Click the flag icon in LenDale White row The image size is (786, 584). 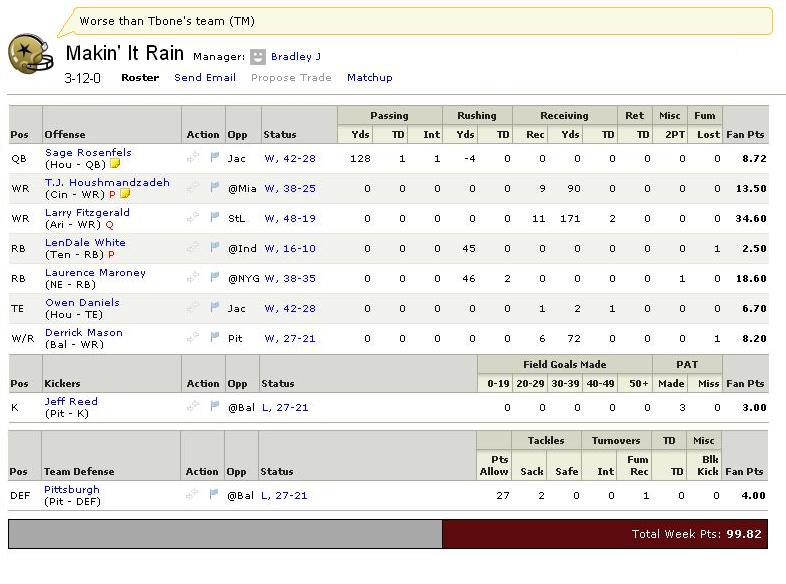pyautogui.click(x=215, y=248)
